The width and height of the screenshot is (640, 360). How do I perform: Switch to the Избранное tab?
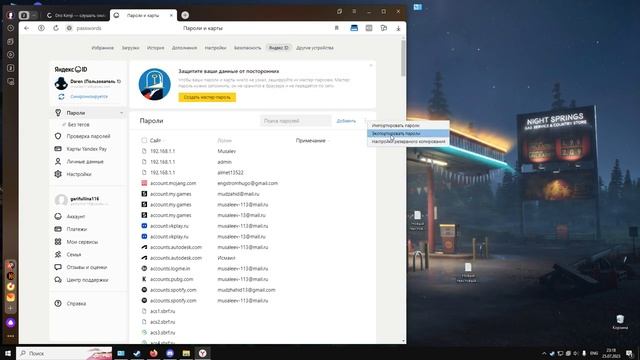pyautogui.click(x=103, y=48)
